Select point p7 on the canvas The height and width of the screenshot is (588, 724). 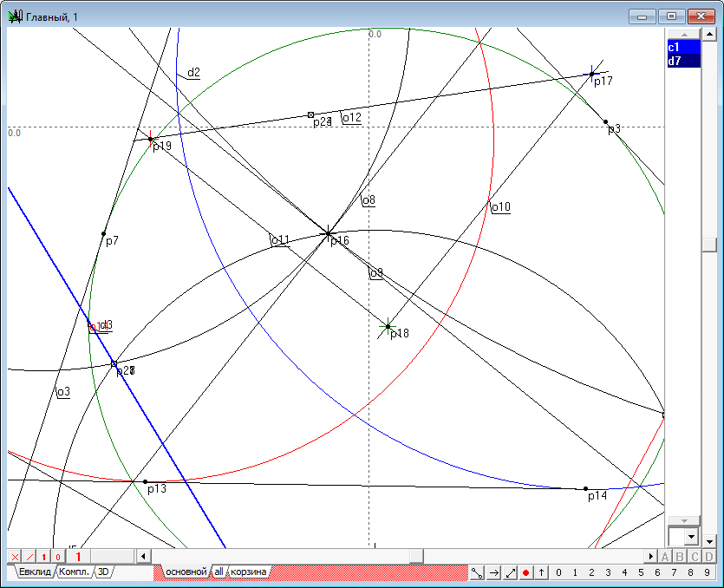(103, 233)
